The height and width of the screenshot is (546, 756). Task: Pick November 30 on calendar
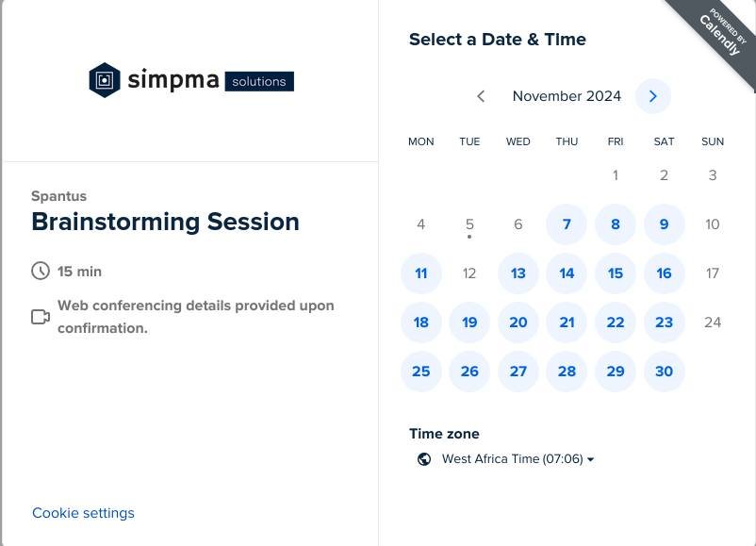pyautogui.click(x=665, y=372)
